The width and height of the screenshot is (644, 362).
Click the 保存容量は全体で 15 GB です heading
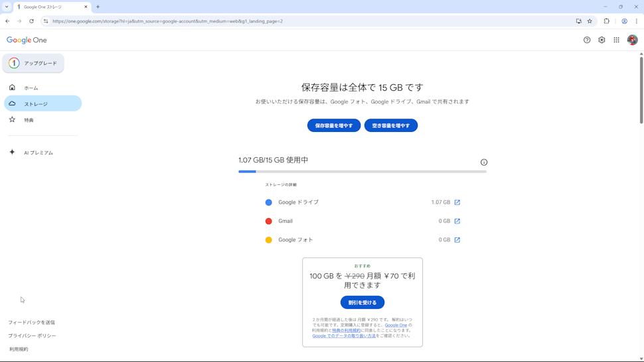[362, 88]
